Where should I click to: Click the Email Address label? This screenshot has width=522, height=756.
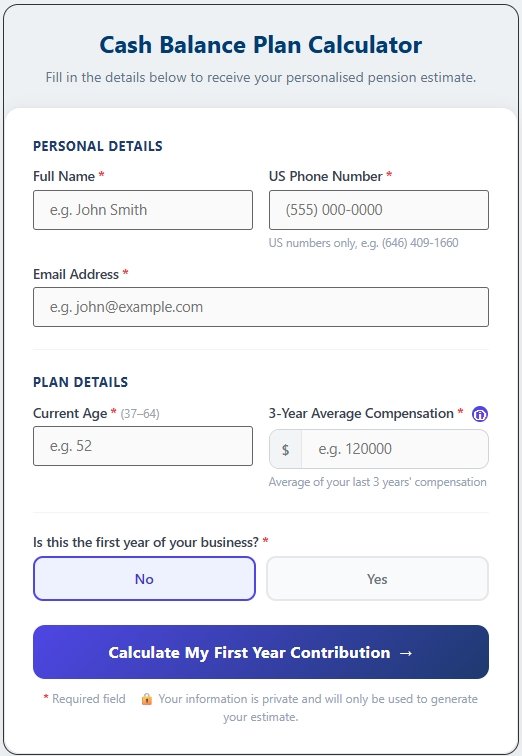point(76,274)
